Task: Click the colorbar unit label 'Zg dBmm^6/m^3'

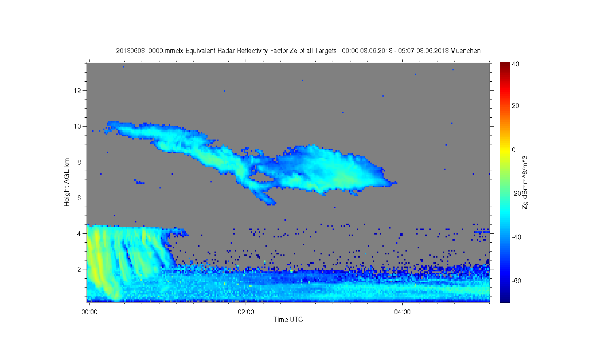Action: (x=525, y=182)
